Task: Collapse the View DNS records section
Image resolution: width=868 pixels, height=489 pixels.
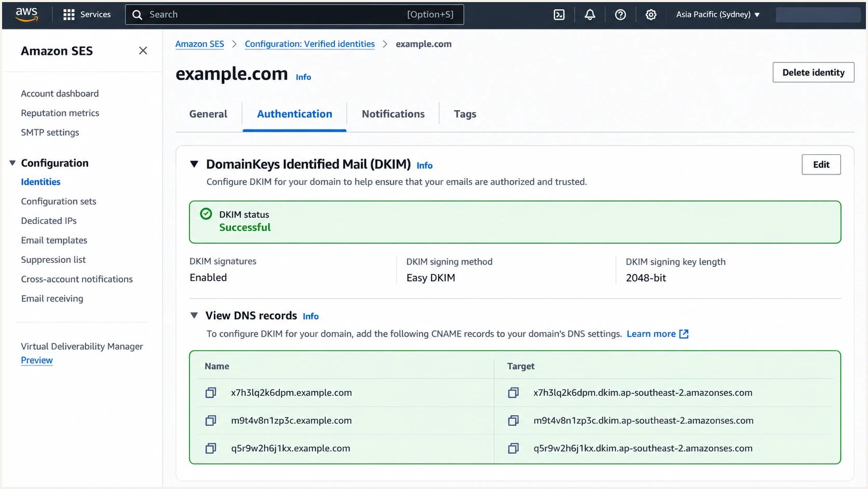Action: 194,315
